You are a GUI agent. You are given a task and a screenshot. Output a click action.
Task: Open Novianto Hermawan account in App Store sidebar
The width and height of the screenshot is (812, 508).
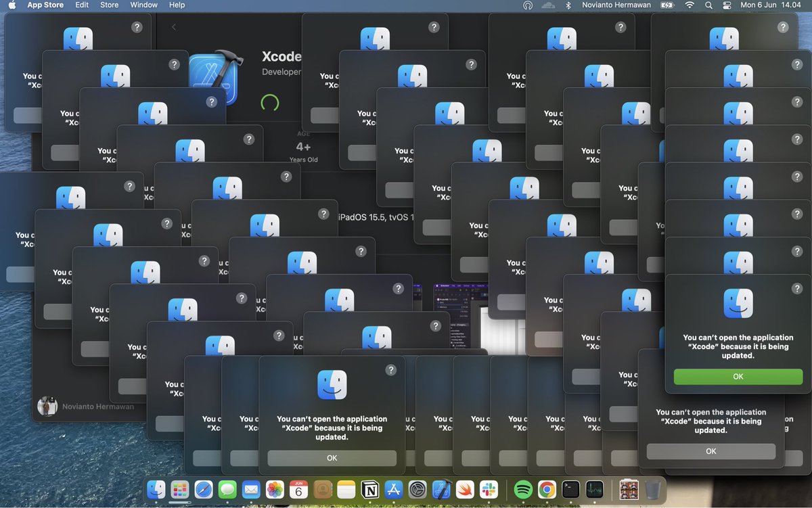coord(86,407)
